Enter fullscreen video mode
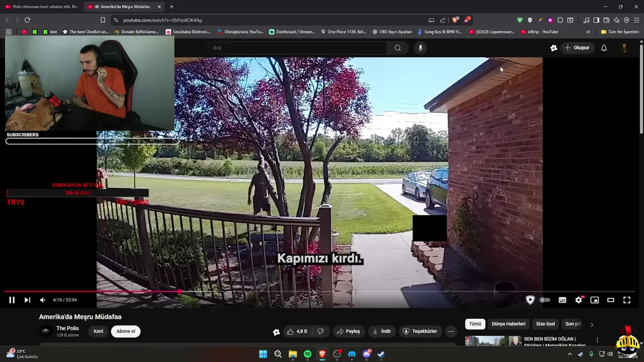Viewport: 644px width, 362px height. [627, 300]
